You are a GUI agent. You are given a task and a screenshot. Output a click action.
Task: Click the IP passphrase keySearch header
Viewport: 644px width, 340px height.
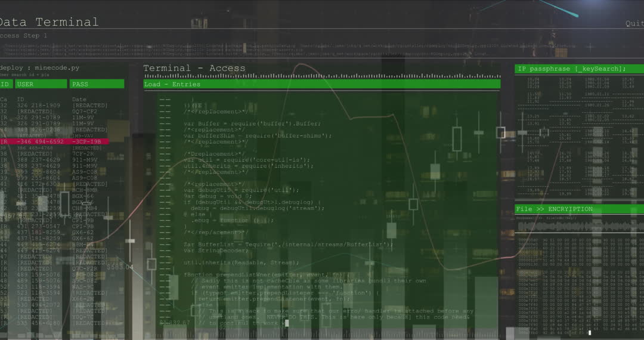click(578, 69)
